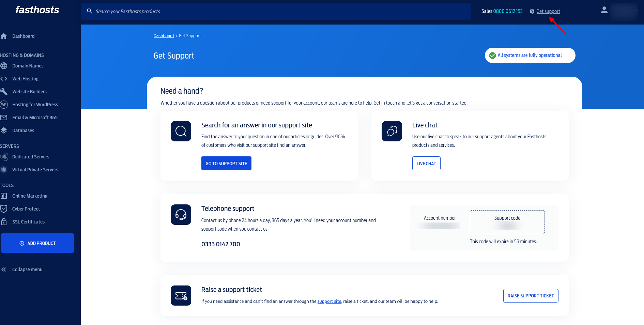The width and height of the screenshot is (644, 325).
Task: Click the Live chat heading
Action: [425, 125]
